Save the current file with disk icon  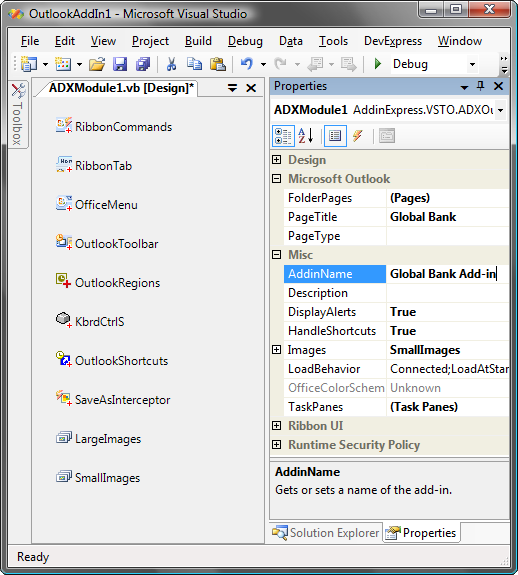(x=120, y=64)
